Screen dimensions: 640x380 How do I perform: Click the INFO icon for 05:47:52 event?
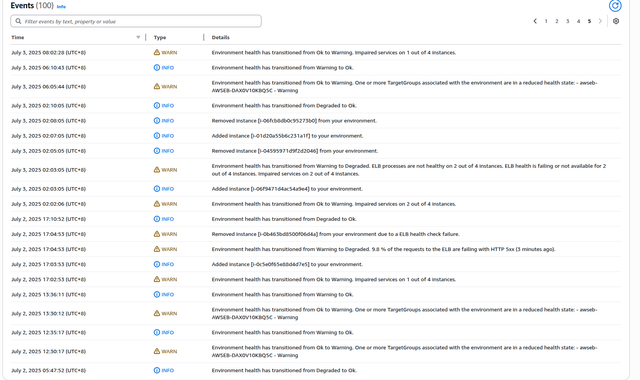[157, 370]
